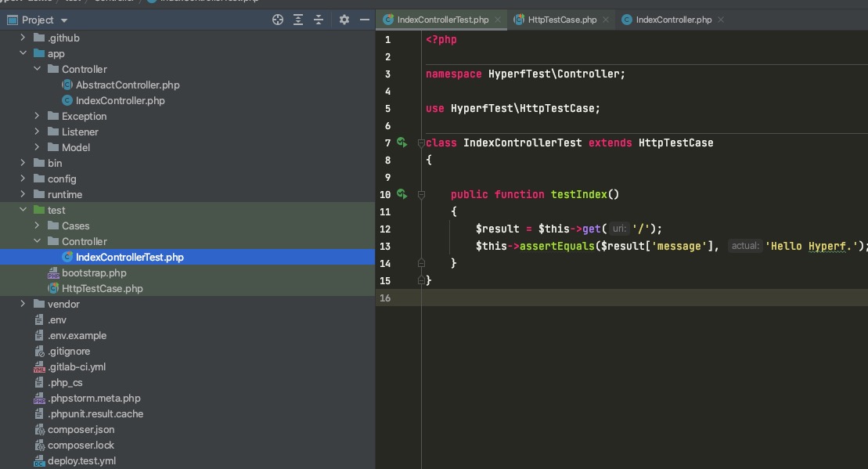Select the .gitlab-ci.yml file

(x=77, y=366)
